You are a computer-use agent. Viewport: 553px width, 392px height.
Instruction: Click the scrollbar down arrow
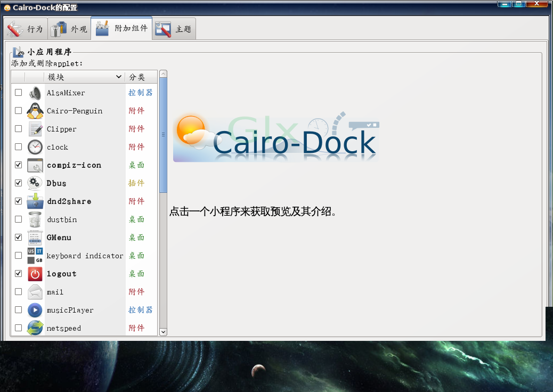pos(164,332)
